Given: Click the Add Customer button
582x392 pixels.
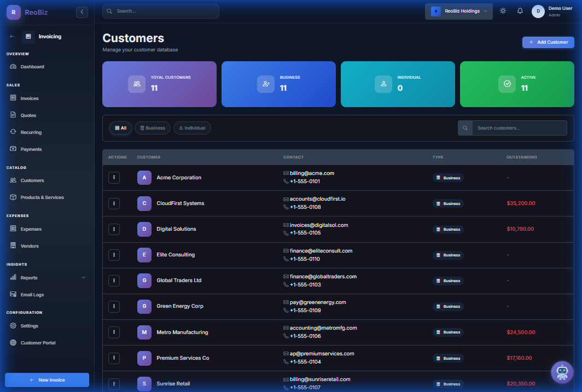Looking at the screenshot, I should pos(548,42).
